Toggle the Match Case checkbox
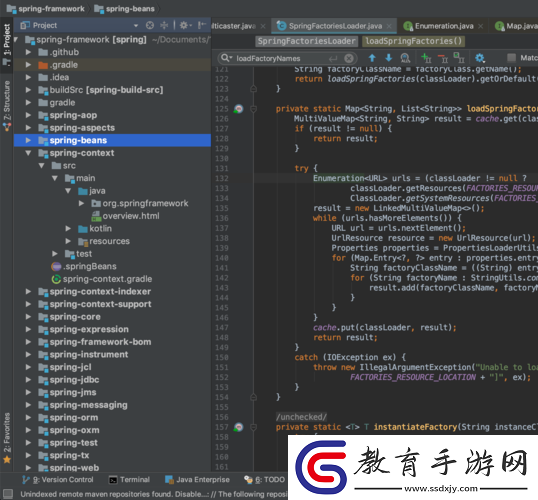This screenshot has height=500, width=538. [x=512, y=58]
